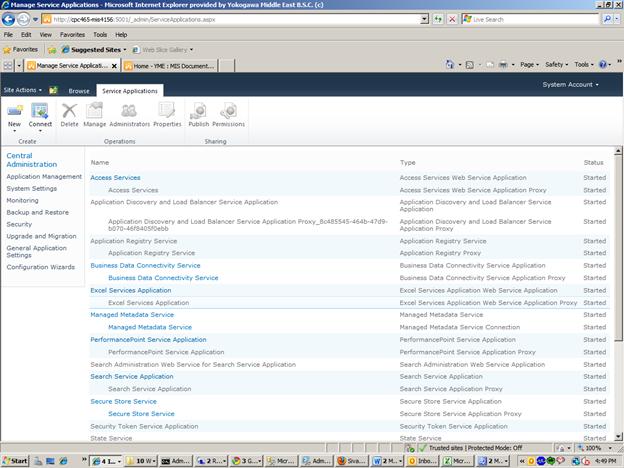Viewport: 624px width, 468px height.
Task: Click the Print icon in command bar
Action: pyautogui.click(x=503, y=64)
